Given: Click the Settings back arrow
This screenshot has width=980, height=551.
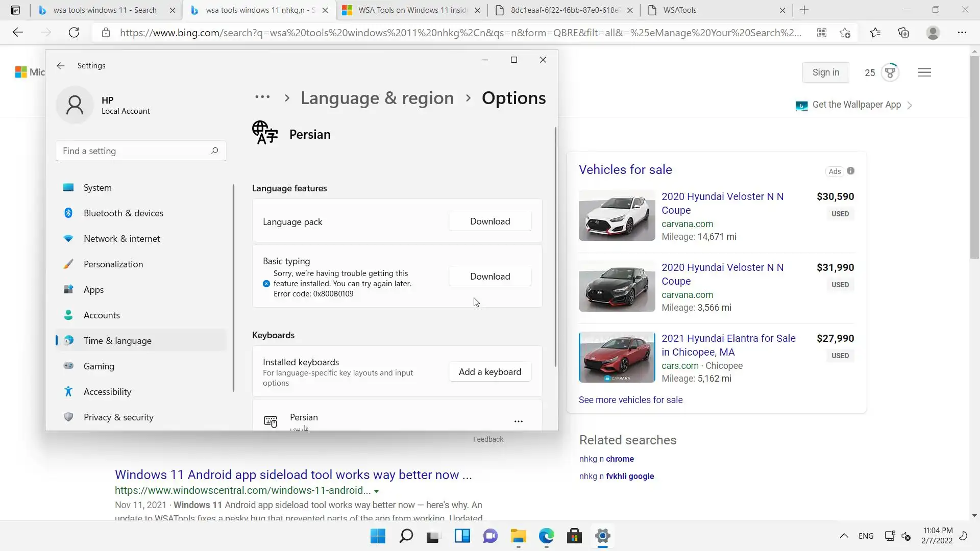Looking at the screenshot, I should (x=61, y=66).
